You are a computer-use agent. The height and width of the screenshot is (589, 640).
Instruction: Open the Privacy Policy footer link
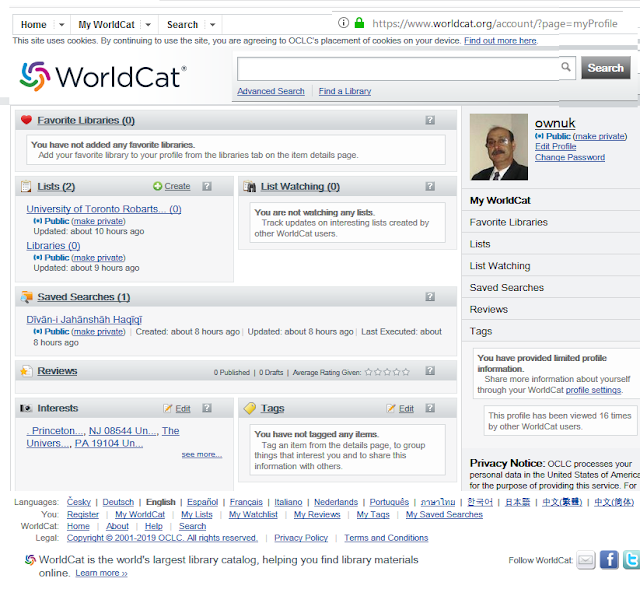(x=301, y=538)
